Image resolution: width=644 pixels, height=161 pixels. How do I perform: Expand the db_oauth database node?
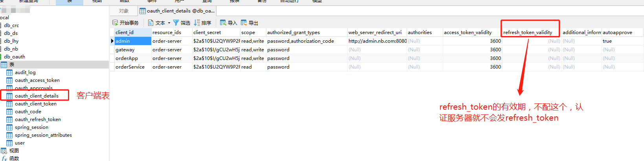[14, 56]
